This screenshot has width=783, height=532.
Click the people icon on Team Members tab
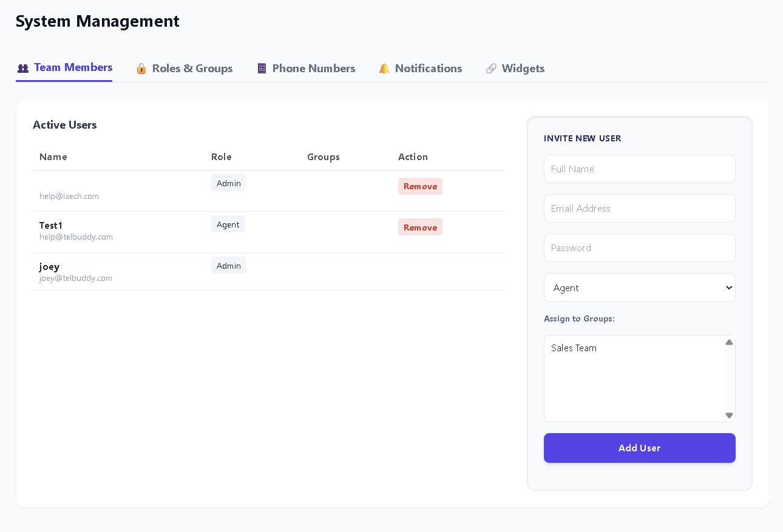pos(23,68)
